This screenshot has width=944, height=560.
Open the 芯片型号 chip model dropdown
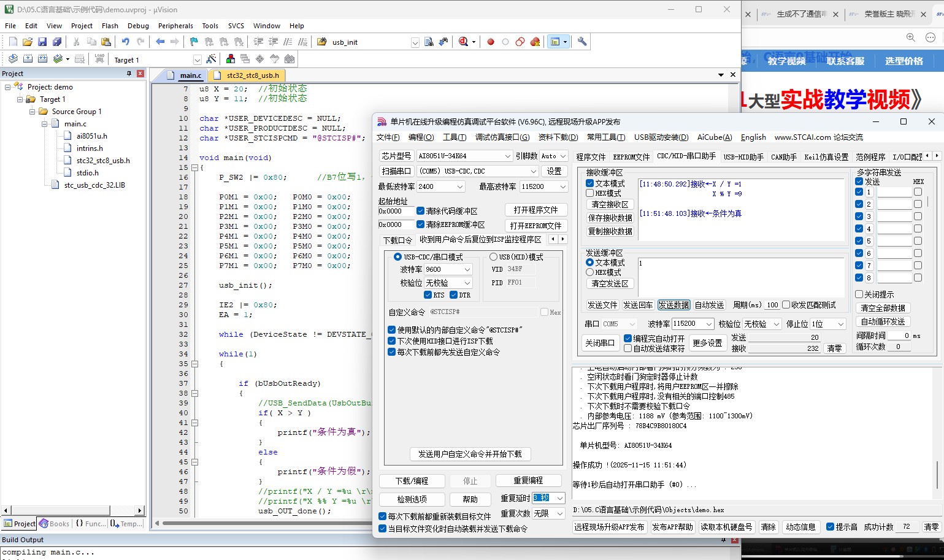click(507, 156)
